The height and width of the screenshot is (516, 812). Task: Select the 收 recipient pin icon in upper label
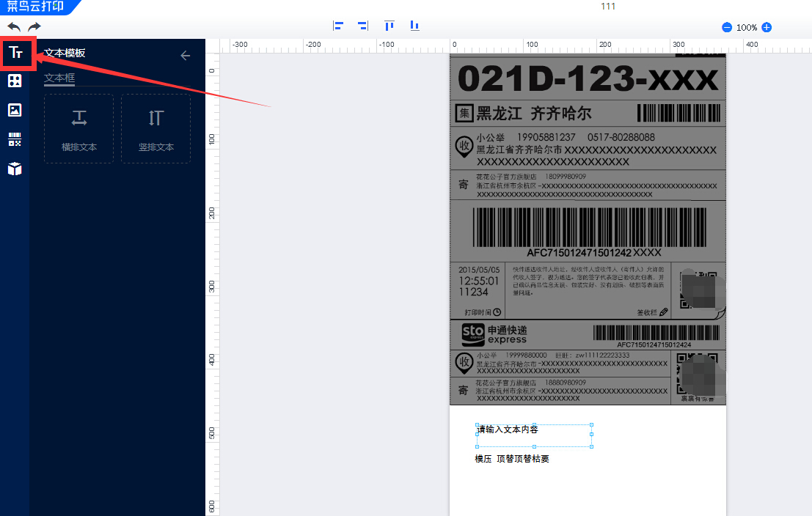(x=464, y=147)
